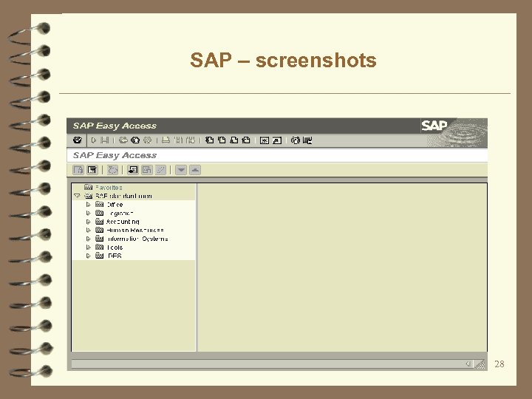The width and height of the screenshot is (532, 399).
Task: Select the Office tree item text
Action: pos(115,205)
